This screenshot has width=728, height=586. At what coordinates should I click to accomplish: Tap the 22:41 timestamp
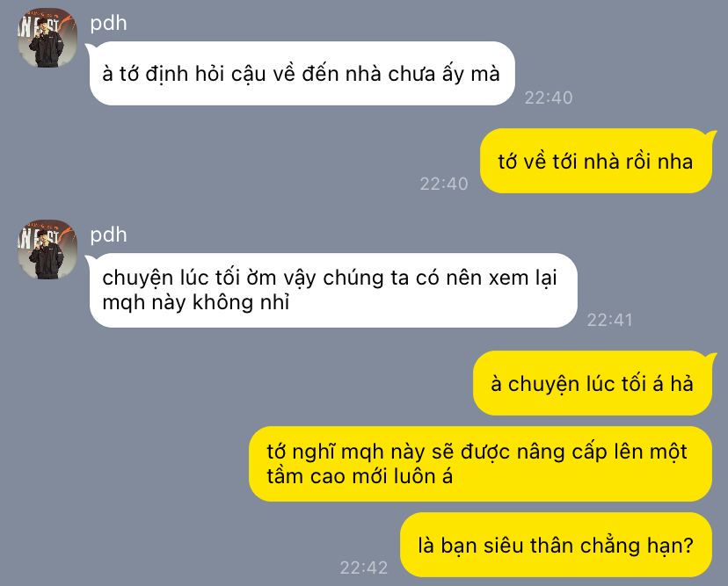pos(609,320)
